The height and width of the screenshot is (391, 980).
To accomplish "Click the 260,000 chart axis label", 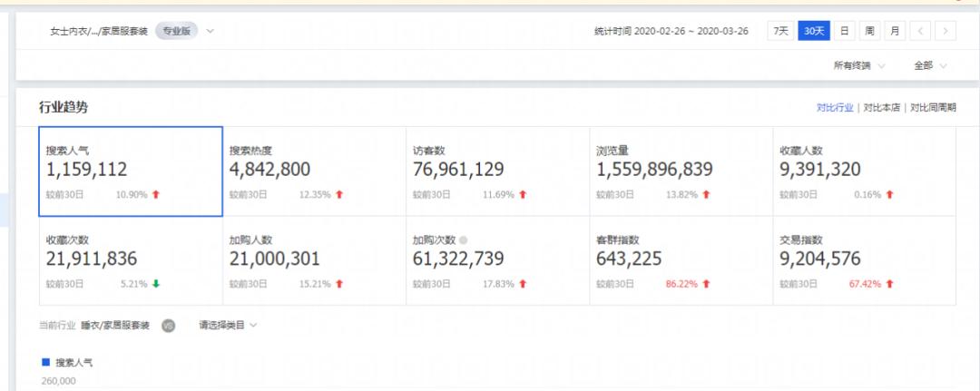I will pyautogui.click(x=59, y=381).
